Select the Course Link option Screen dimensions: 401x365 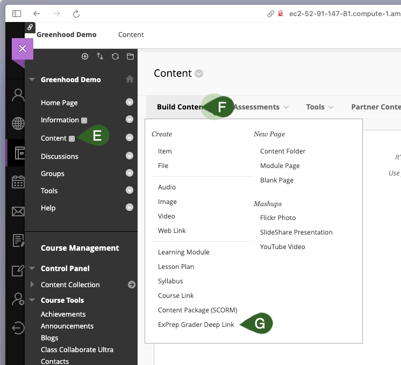[x=176, y=295]
